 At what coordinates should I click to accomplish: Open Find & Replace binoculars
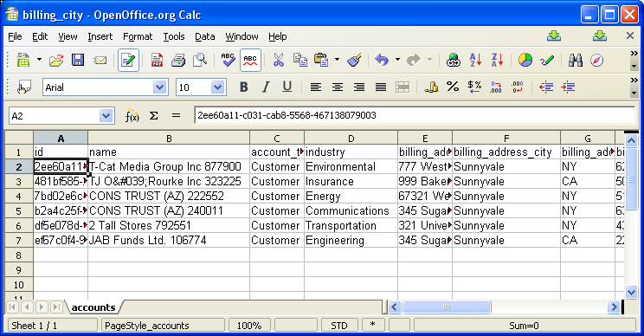[x=576, y=61]
